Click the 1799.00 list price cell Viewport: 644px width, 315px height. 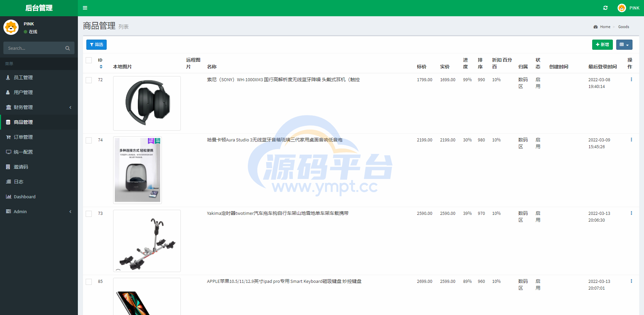click(x=425, y=80)
